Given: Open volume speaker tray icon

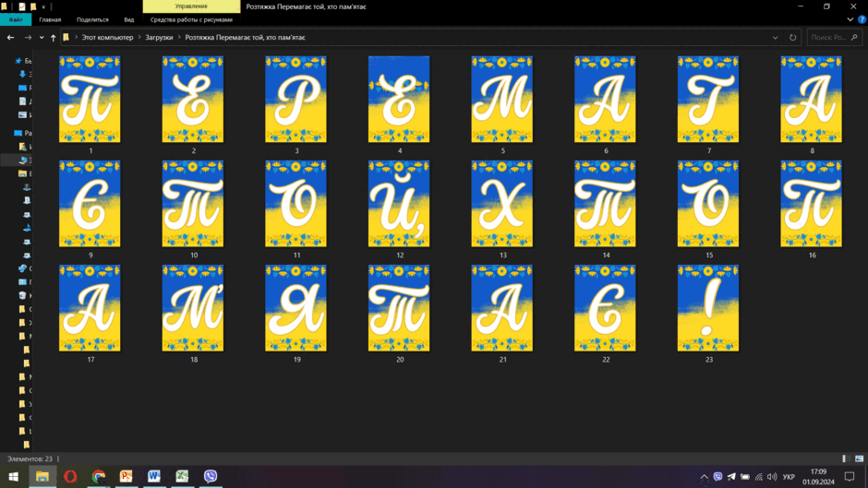Looking at the screenshot, I should click(772, 477).
